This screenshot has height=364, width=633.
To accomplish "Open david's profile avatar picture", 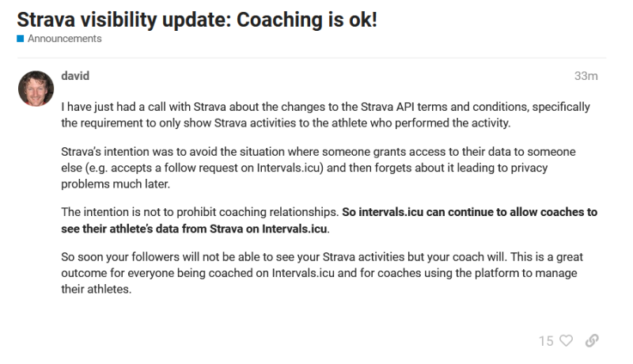I will 36,89.
